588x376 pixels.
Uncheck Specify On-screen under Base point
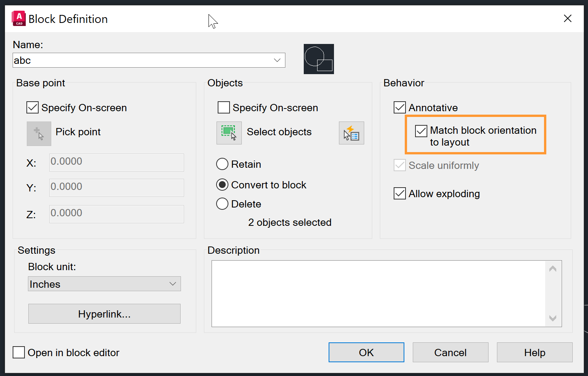click(32, 107)
